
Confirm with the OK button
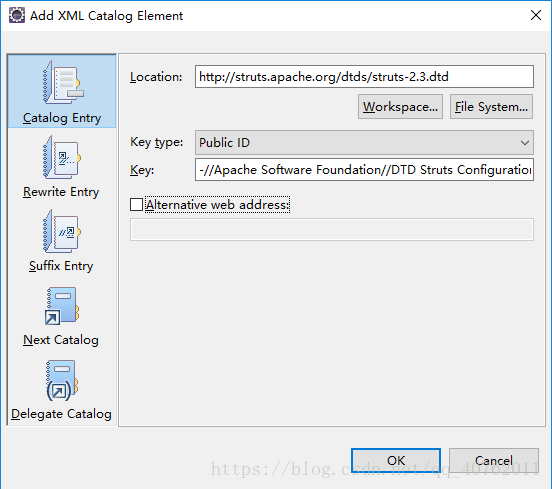pos(396,460)
